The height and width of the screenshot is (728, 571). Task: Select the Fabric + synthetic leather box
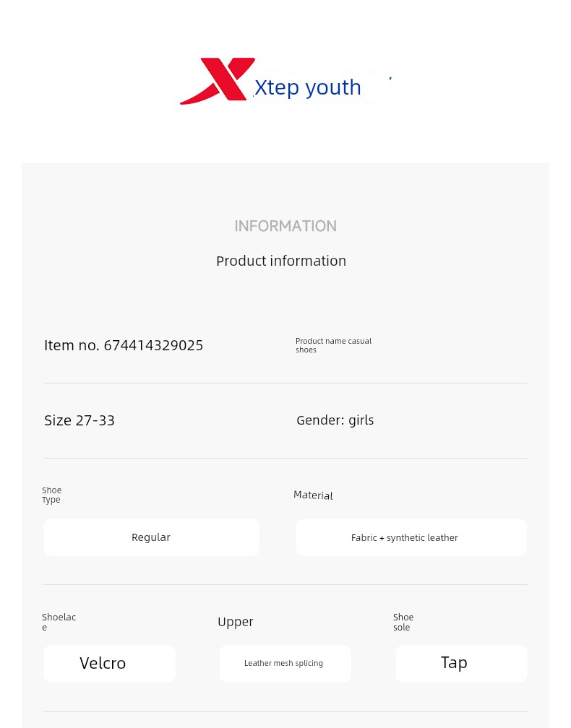click(x=411, y=537)
